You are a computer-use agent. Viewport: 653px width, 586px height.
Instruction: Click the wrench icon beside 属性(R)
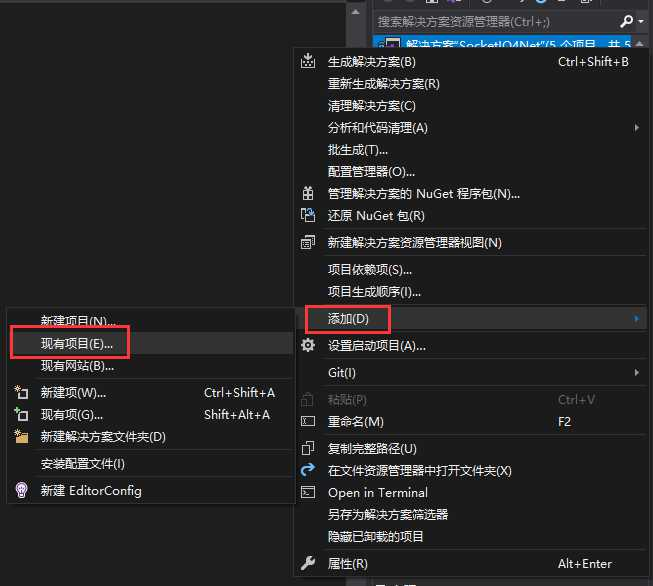coord(308,563)
